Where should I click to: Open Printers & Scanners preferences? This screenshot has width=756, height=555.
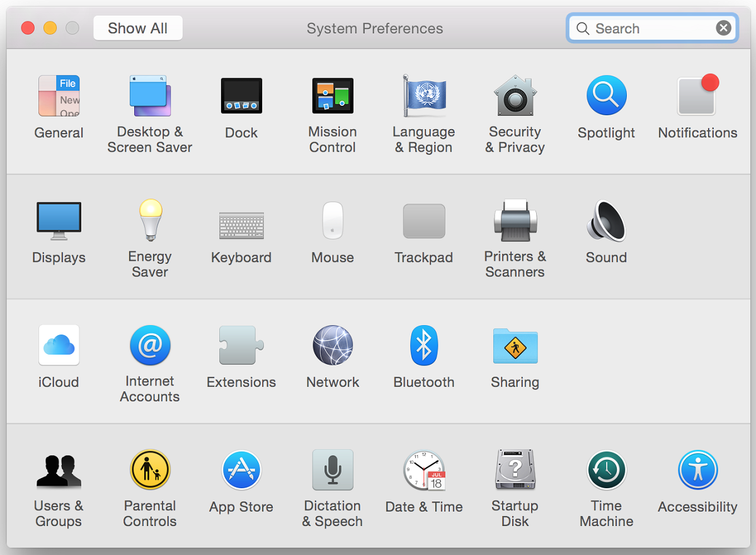[x=515, y=220]
